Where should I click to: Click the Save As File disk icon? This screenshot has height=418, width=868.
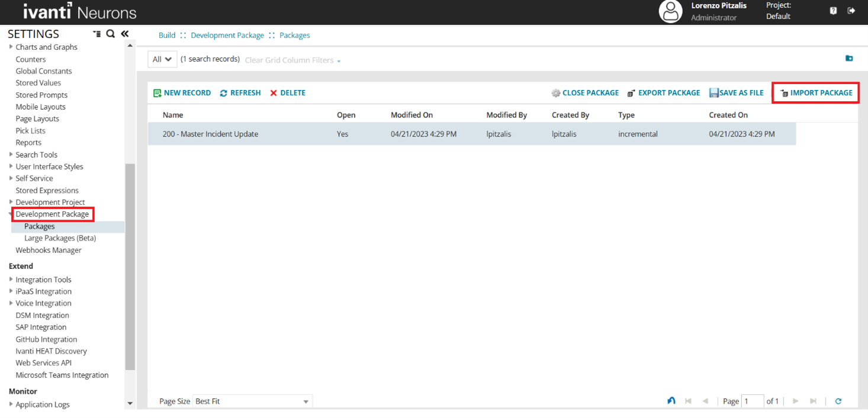(x=714, y=93)
